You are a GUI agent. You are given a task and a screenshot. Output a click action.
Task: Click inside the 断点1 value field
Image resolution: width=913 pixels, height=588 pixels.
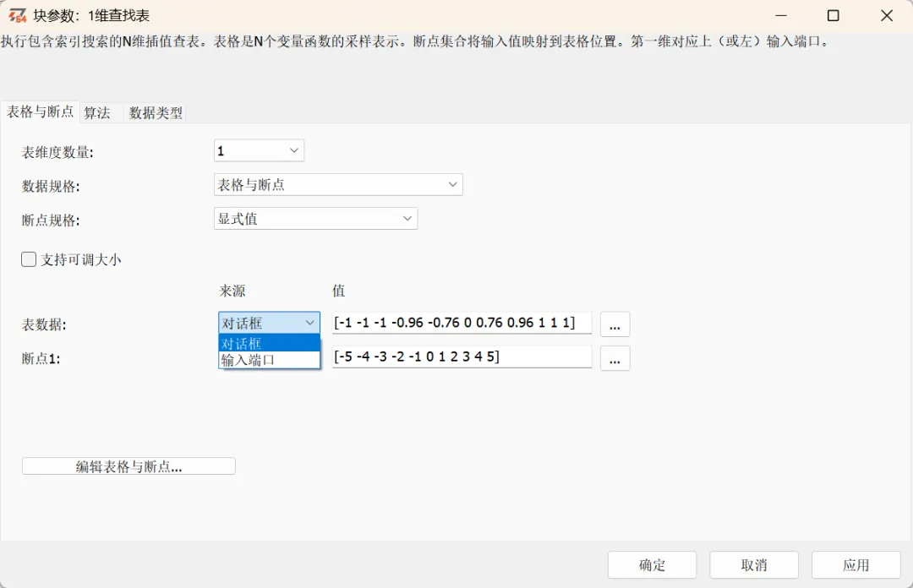tap(461, 357)
